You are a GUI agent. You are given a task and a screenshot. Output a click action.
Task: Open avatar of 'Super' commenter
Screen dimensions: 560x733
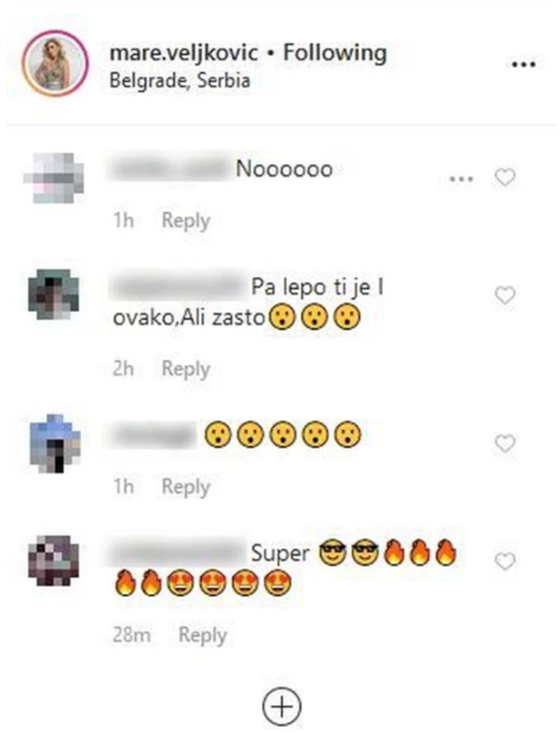click(54, 560)
